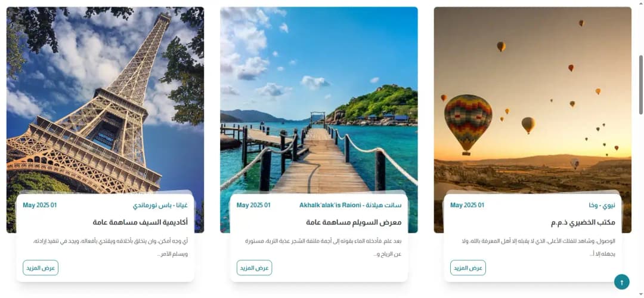Image resolution: width=644 pixels, height=298 pixels.
Task: Open the Eiffel Tower image
Action: (105, 99)
